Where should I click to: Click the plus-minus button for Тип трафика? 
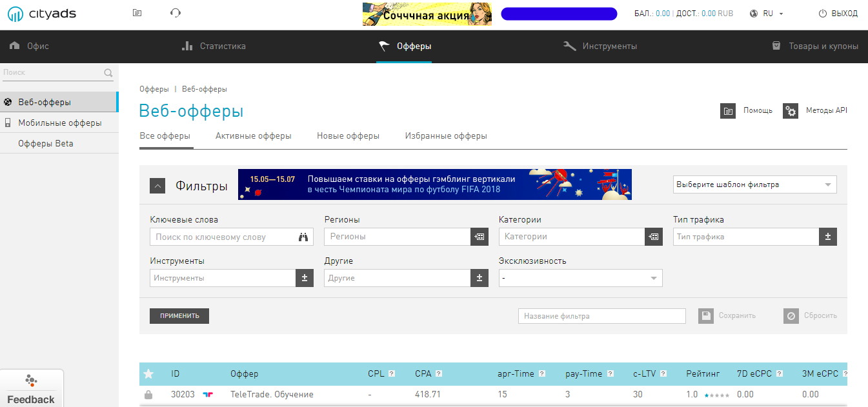point(828,237)
